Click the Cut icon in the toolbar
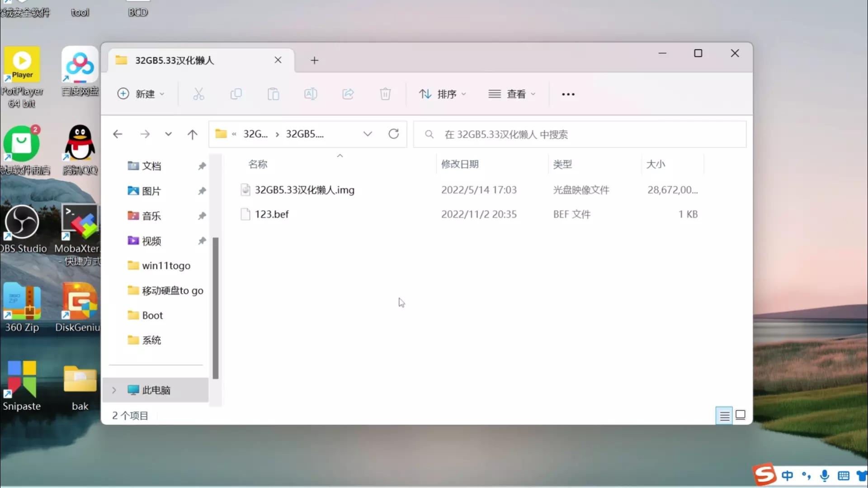The image size is (868, 488). tap(199, 94)
